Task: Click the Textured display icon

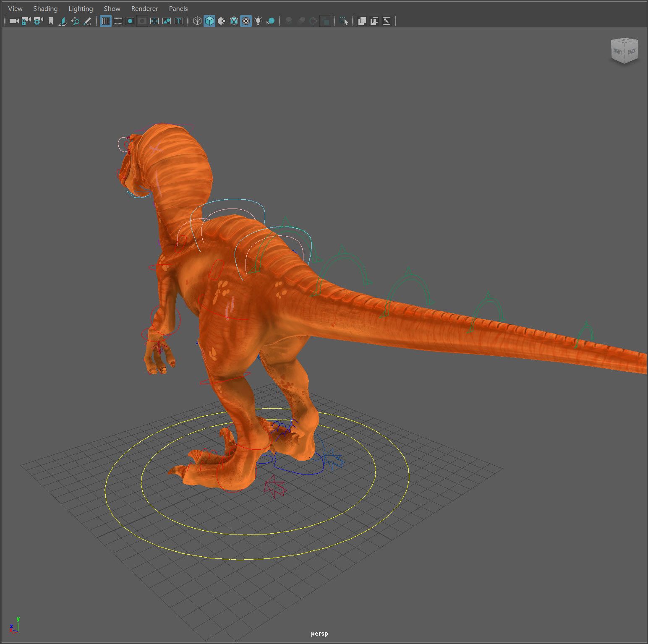Action: [246, 21]
